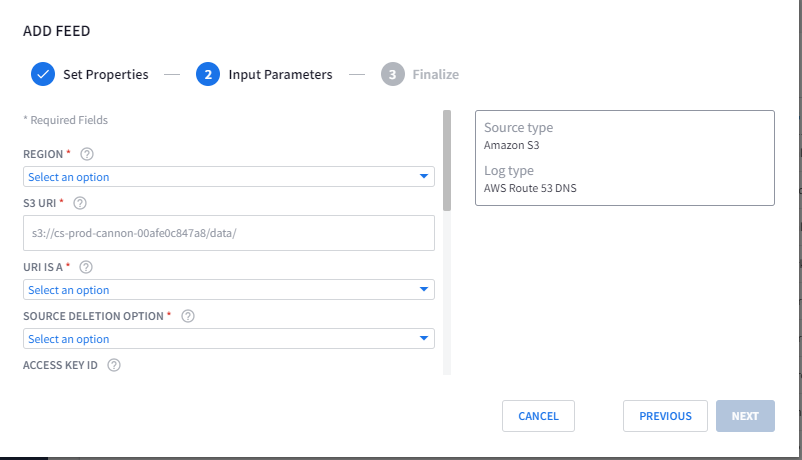Click the form's vertical scrollbar thumb

447,160
